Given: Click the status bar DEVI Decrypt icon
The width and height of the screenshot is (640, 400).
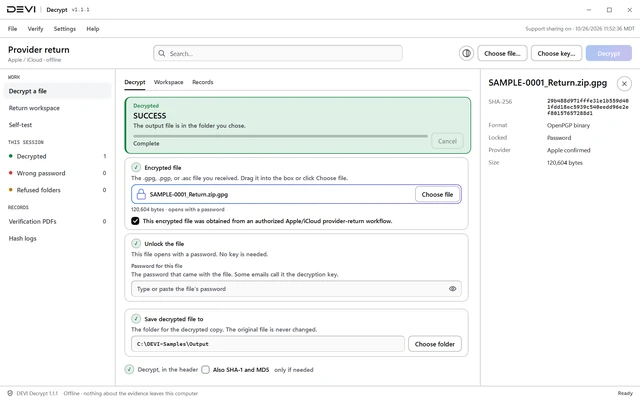Looking at the screenshot, I should (10, 393).
